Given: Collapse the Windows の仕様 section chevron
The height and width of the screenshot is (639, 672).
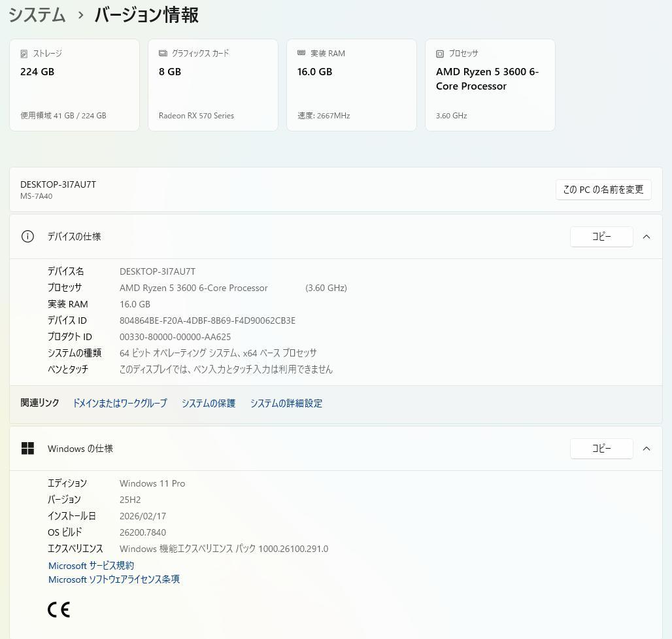Looking at the screenshot, I should pos(647,449).
